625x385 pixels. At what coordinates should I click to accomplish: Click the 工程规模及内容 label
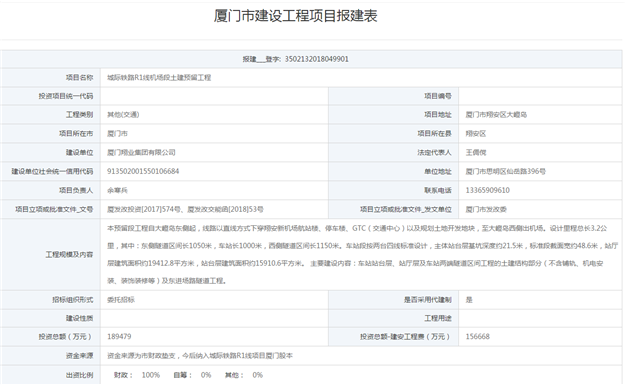pyautogui.click(x=69, y=254)
